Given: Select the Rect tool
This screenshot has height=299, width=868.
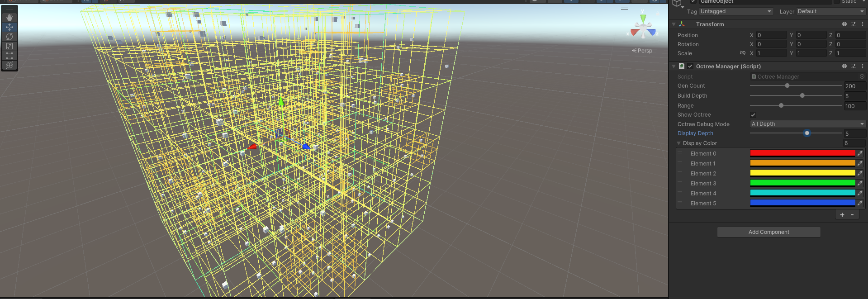Looking at the screenshot, I should (x=9, y=56).
